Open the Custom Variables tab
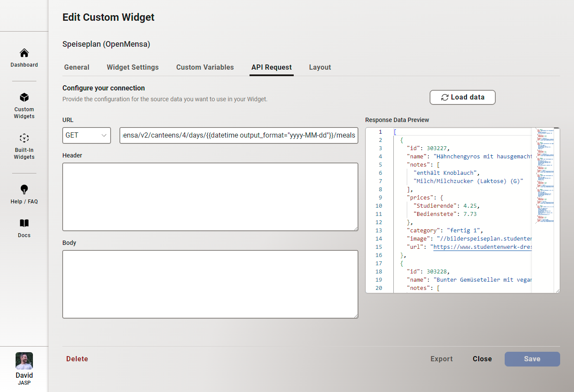 (x=205, y=67)
